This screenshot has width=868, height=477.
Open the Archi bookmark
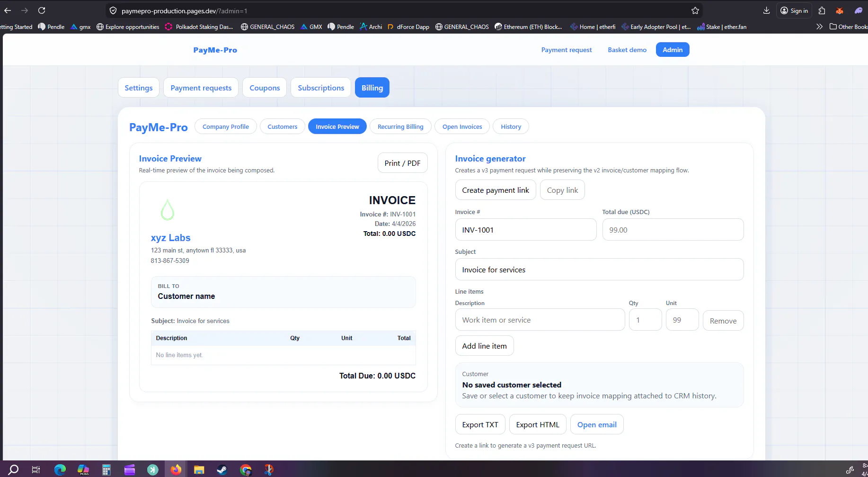point(371,27)
